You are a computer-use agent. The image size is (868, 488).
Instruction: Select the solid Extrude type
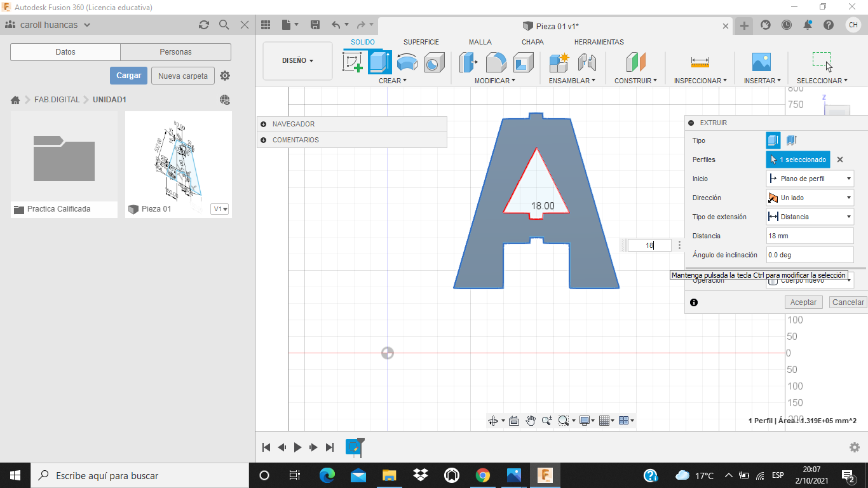(773, 140)
